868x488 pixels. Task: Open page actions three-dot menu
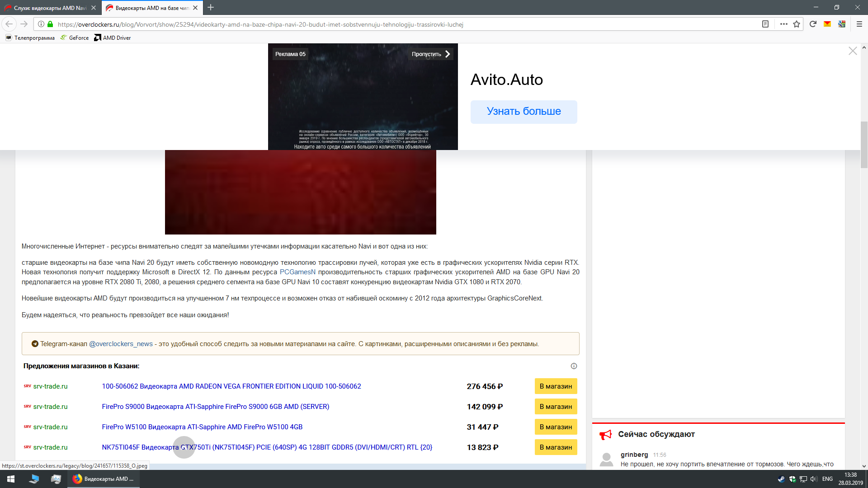click(x=783, y=24)
